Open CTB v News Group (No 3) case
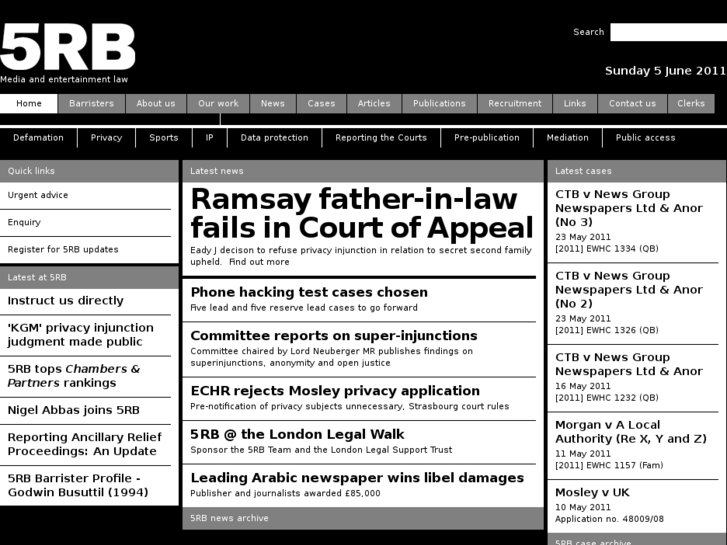The height and width of the screenshot is (545, 727). click(x=629, y=208)
